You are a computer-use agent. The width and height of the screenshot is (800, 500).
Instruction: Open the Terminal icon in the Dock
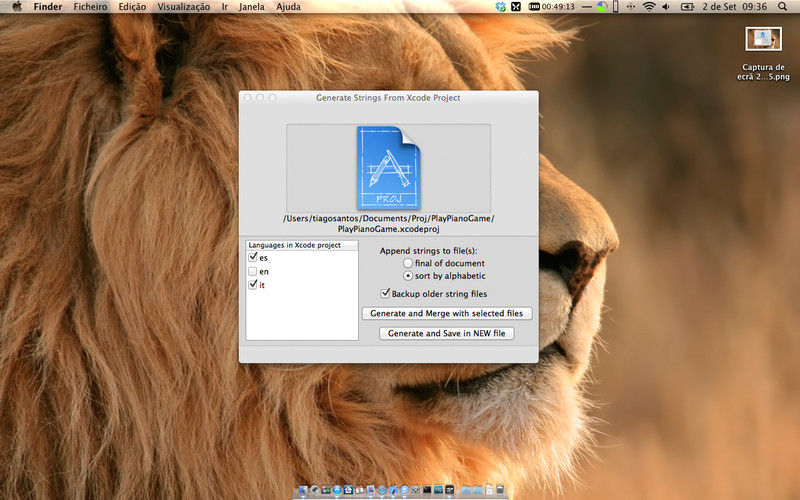click(x=427, y=490)
